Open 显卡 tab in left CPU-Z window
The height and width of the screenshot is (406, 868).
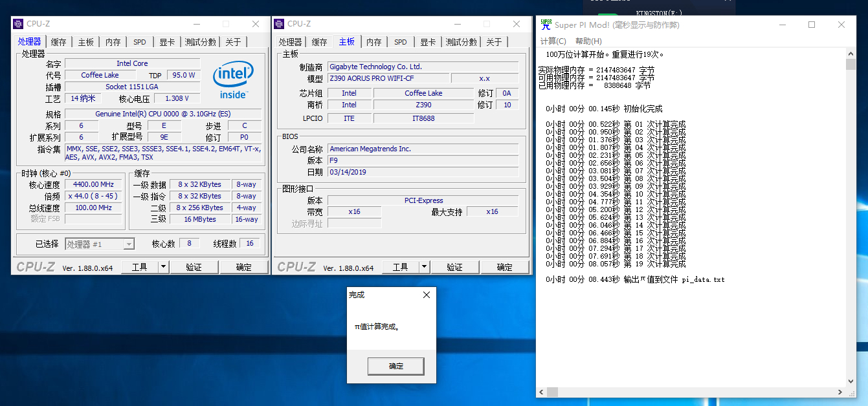coord(167,42)
